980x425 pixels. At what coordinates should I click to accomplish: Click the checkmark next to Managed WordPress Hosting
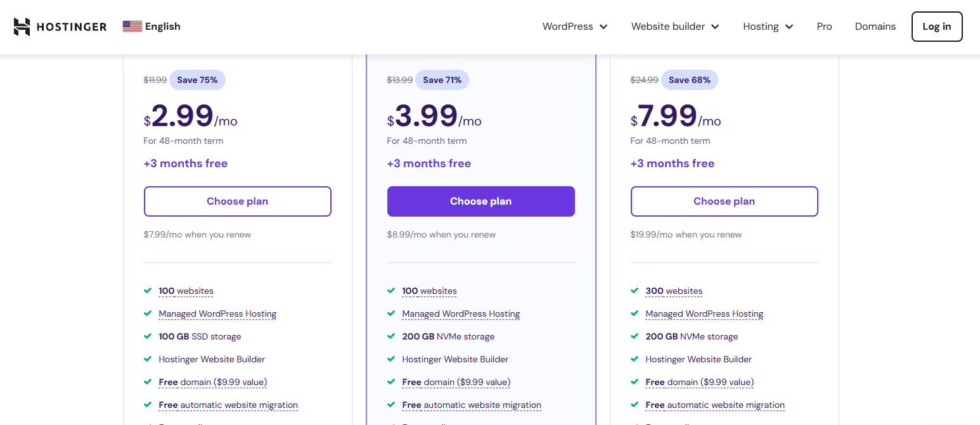coord(147,314)
